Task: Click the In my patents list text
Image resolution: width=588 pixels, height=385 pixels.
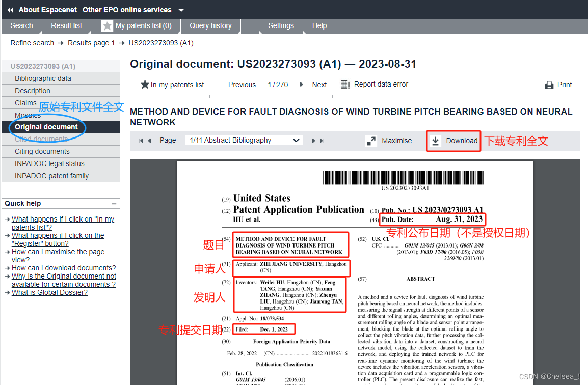Action: pyautogui.click(x=177, y=85)
